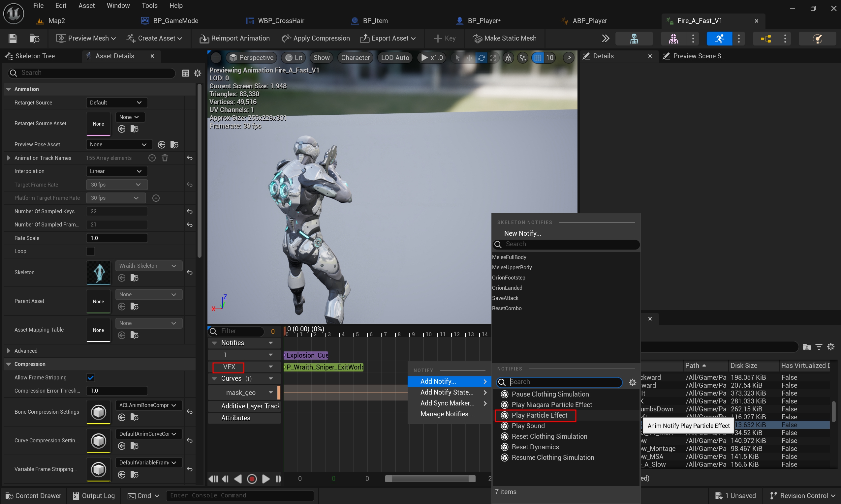Play the animation in reverse
841x504 pixels.
tap(238, 479)
